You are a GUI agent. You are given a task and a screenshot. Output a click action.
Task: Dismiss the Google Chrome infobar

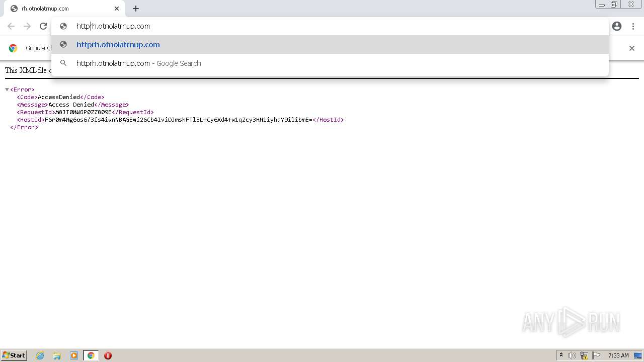click(x=632, y=48)
